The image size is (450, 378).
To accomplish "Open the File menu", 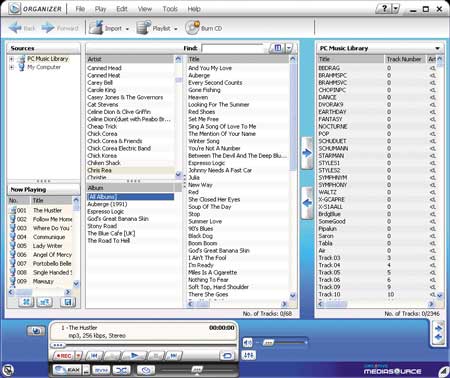I will tap(80, 9).
